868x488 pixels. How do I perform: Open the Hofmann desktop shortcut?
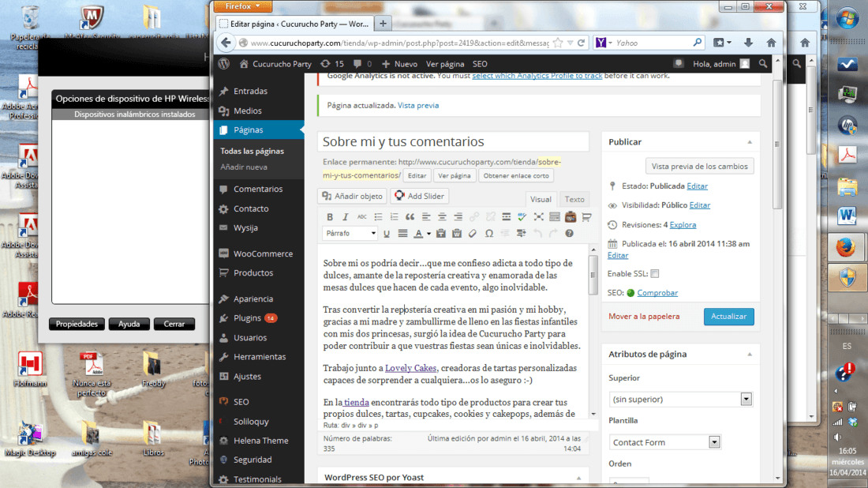click(x=30, y=369)
